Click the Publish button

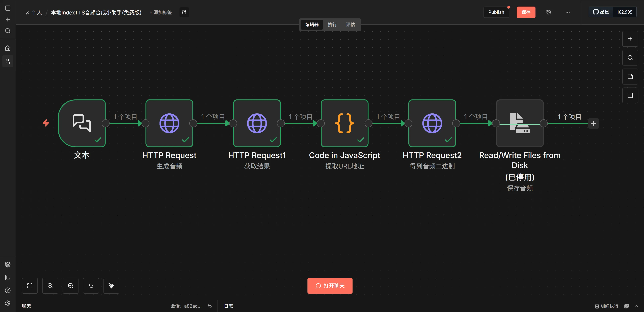pos(496,12)
